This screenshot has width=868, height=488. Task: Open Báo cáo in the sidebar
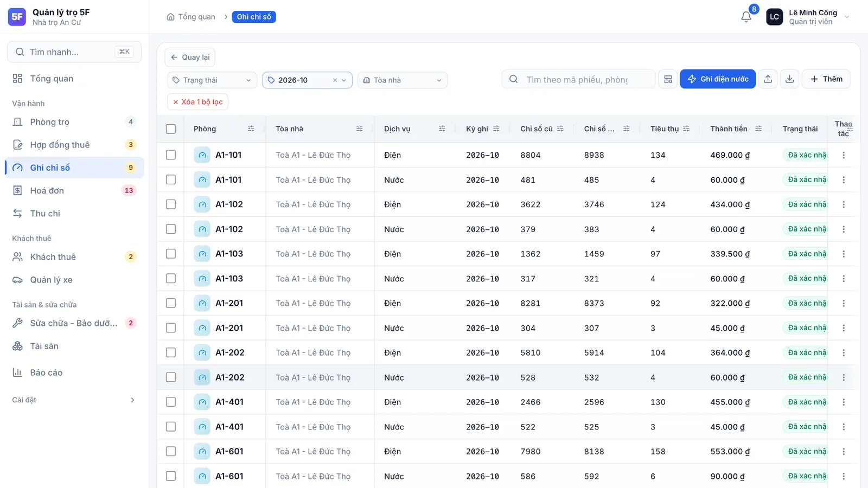click(x=74, y=373)
